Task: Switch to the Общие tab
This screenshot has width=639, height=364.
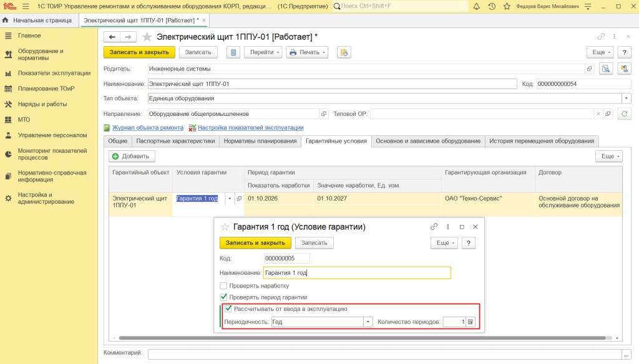Action: (118, 141)
